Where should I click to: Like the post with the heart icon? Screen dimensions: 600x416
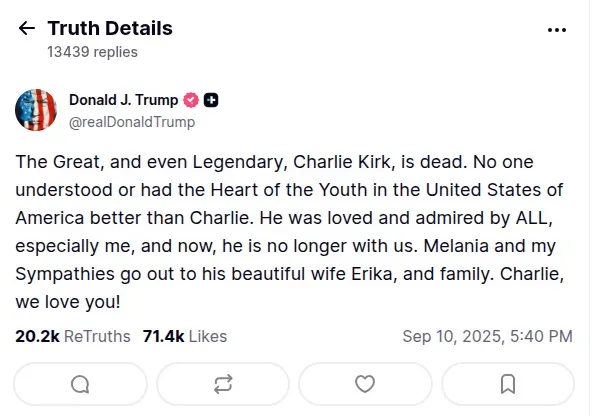(365, 383)
